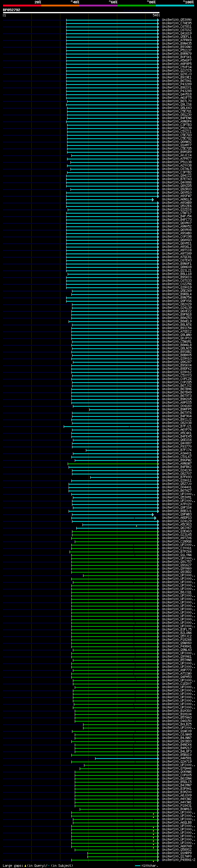Screen dimensions: 197x868
Task: Click hit label UniRef100_Q39019
Action: pos(176,287)
